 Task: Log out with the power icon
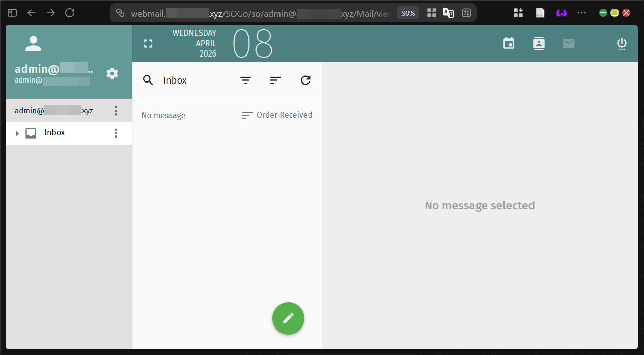tap(622, 44)
